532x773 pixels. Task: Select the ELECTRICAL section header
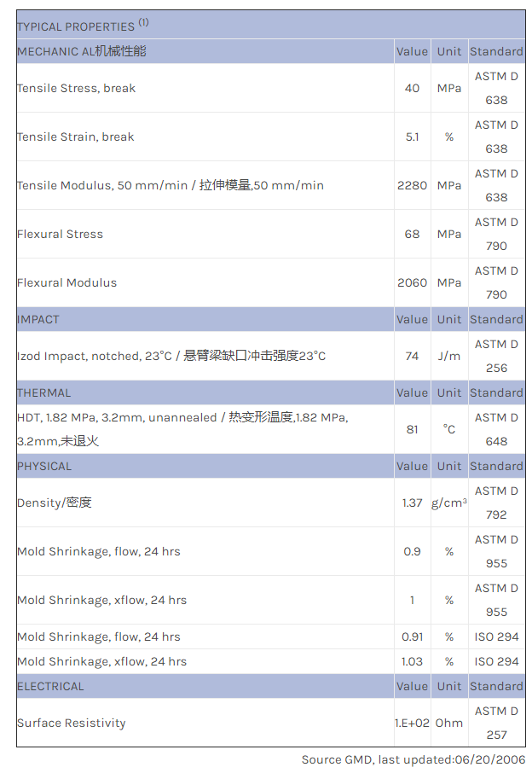click(50, 686)
